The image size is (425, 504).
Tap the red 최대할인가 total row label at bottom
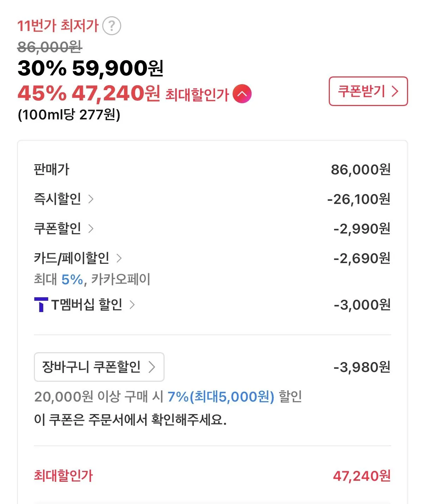(x=63, y=475)
